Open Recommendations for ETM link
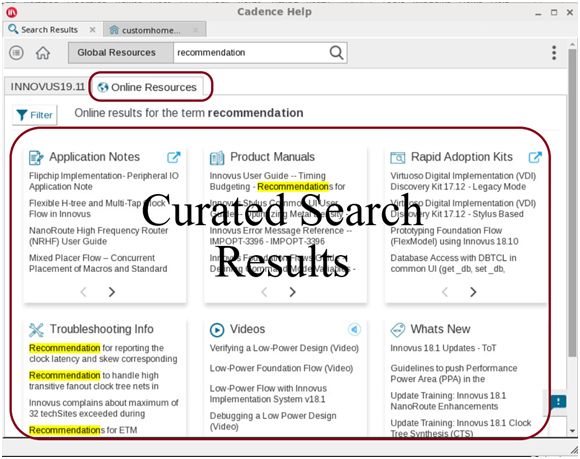Image resolution: width=580 pixels, height=459 pixels. [83, 430]
